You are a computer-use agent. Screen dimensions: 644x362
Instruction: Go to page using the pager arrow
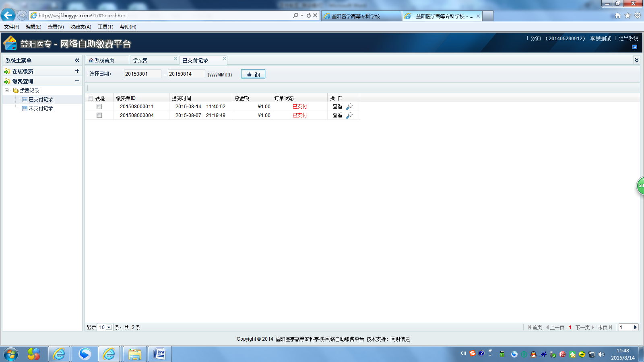[636, 327]
